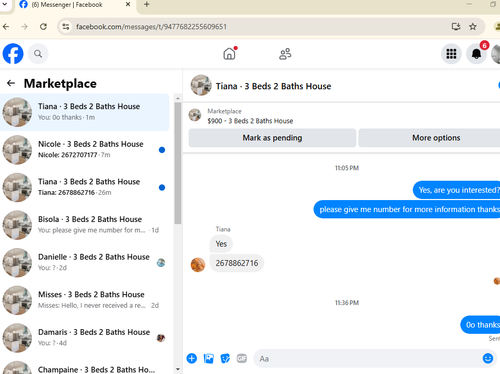
Task: Open the notifications bell icon
Action: [x=476, y=54]
